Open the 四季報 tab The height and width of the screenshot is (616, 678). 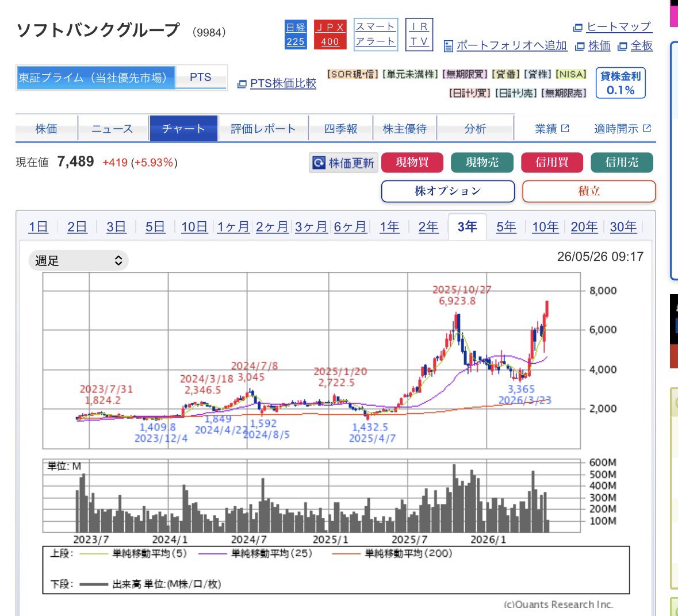[x=341, y=128]
